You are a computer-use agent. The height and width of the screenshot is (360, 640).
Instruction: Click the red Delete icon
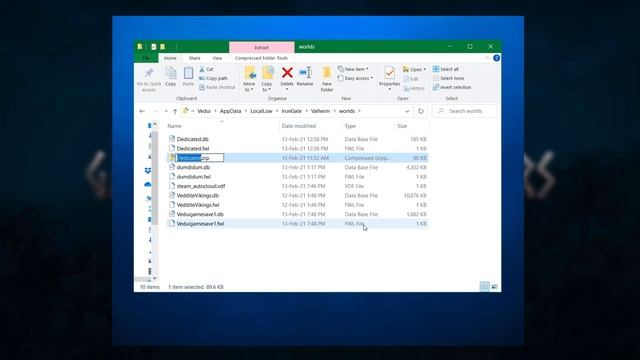[287, 73]
